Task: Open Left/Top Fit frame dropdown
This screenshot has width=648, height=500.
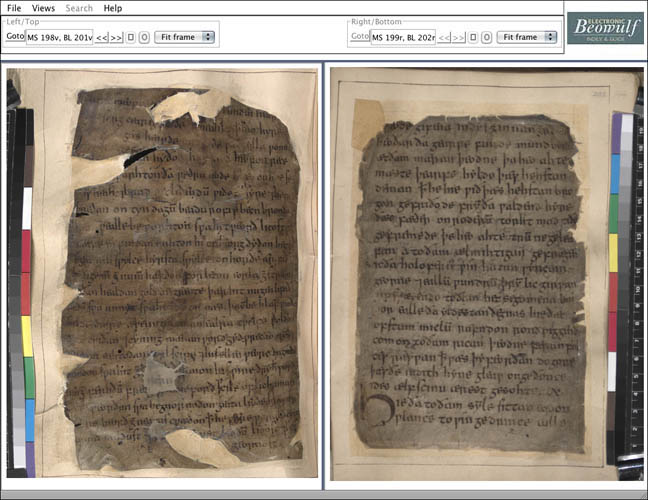Action: (x=185, y=37)
